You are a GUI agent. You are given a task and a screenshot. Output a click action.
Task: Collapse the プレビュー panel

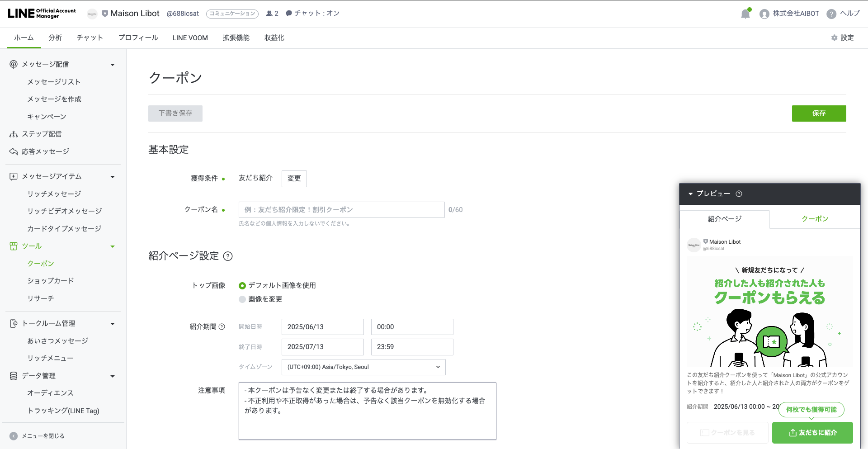(690, 194)
